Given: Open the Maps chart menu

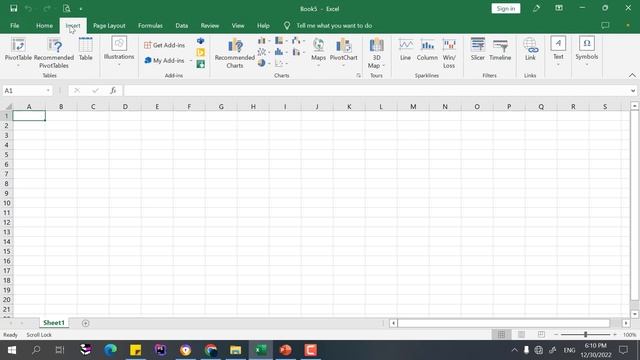Looking at the screenshot, I should (318, 51).
